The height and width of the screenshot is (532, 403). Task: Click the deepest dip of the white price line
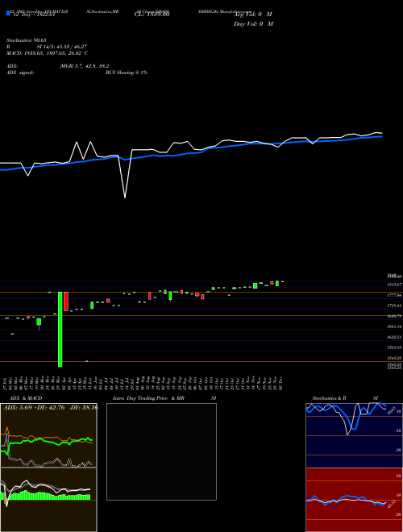125,197
